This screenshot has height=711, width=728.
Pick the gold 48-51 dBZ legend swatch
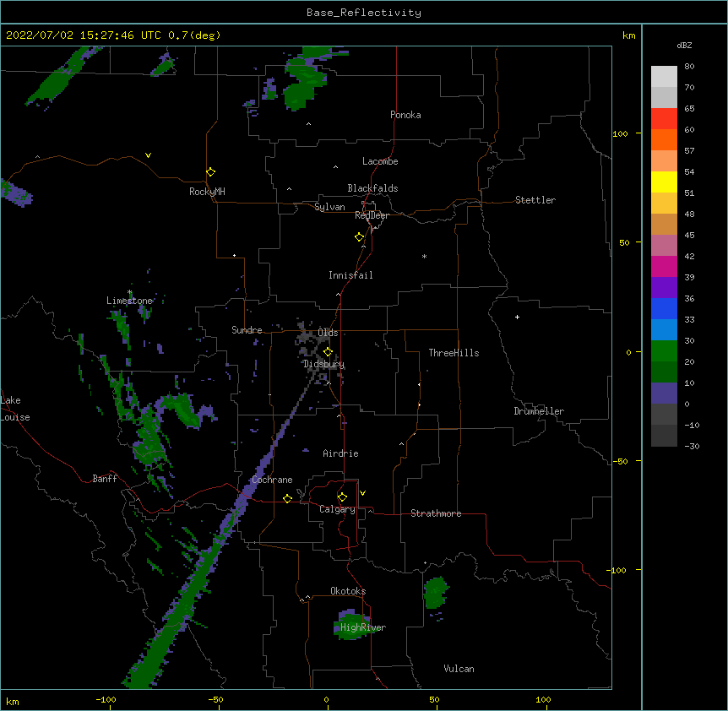(x=664, y=203)
